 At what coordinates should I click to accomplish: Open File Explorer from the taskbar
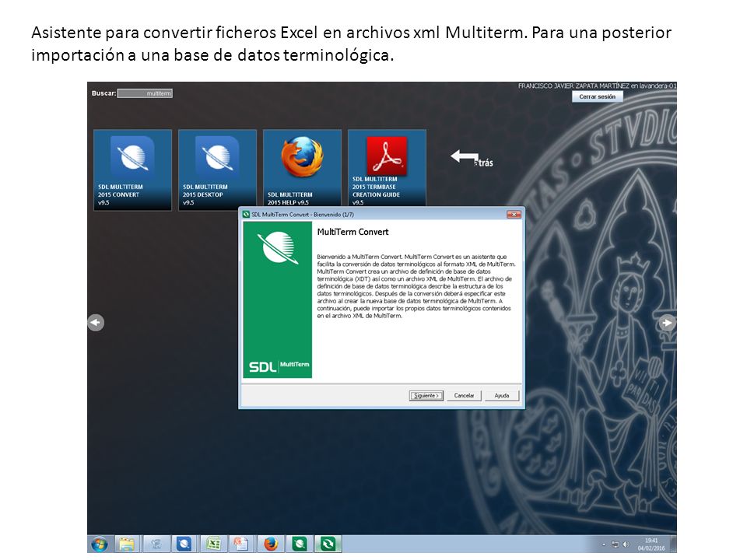(x=127, y=544)
